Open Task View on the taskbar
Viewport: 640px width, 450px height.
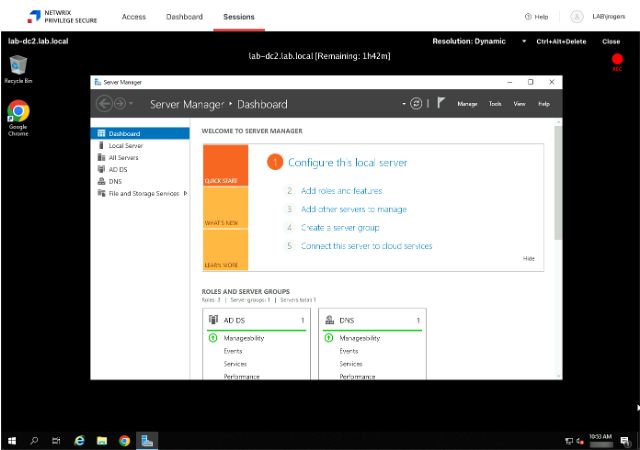[56, 441]
